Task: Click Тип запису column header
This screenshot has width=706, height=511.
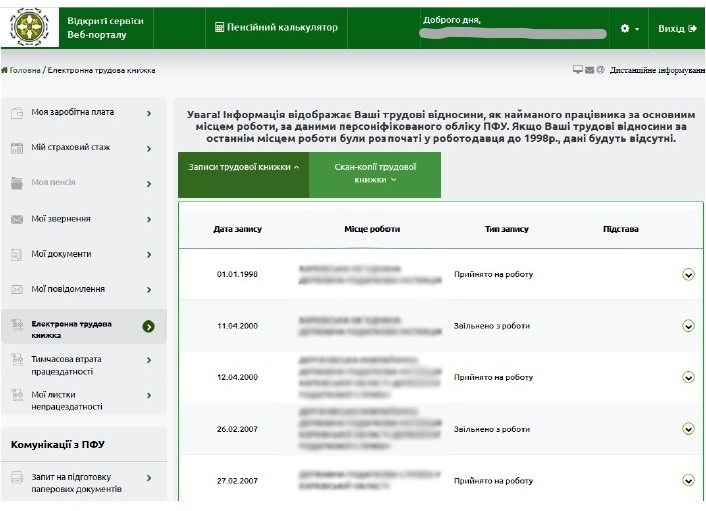Action: click(x=507, y=229)
